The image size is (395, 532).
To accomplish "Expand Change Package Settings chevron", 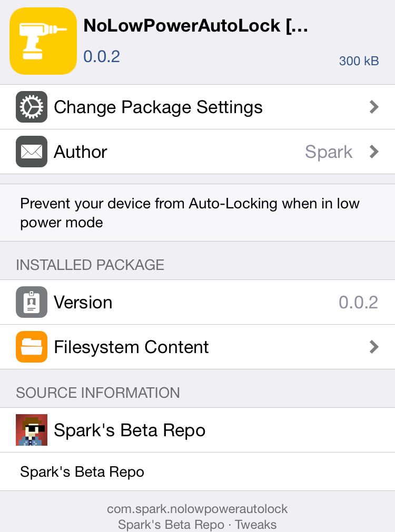I will click(374, 107).
